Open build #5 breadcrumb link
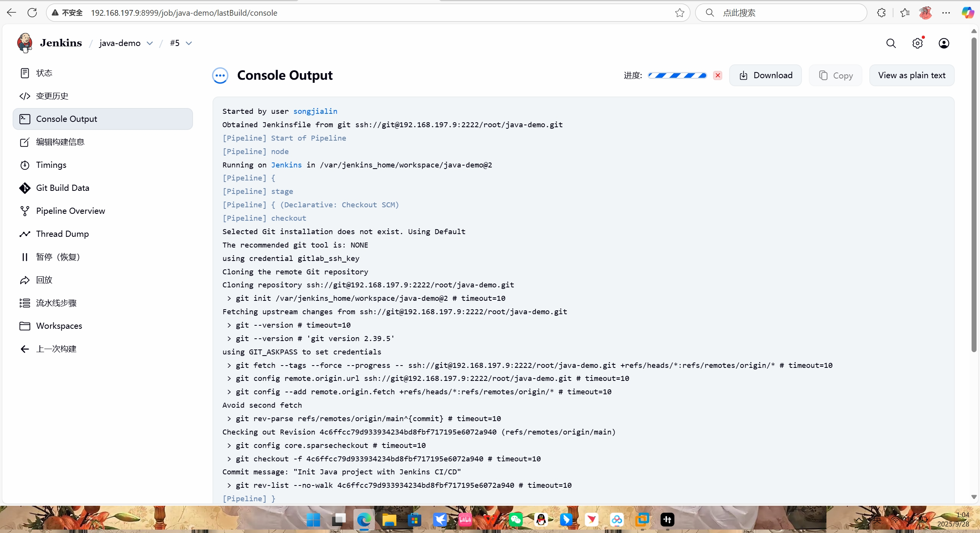Screen dimensions: 980x533 pos(175,43)
